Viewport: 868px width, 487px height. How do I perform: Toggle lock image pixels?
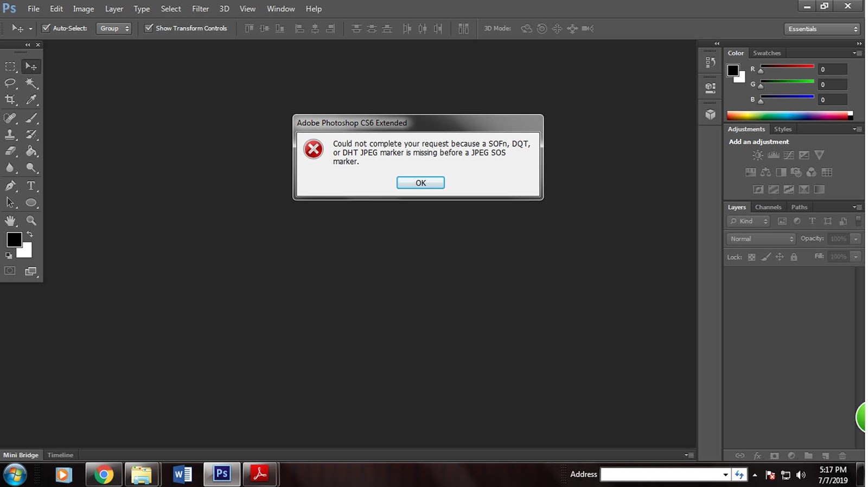(765, 257)
